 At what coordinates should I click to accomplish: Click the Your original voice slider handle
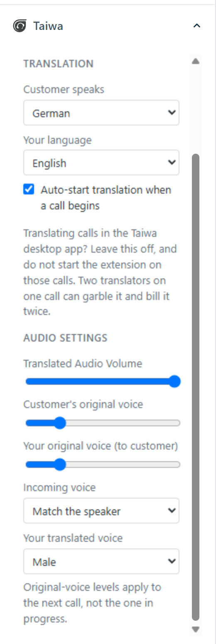[60, 465]
